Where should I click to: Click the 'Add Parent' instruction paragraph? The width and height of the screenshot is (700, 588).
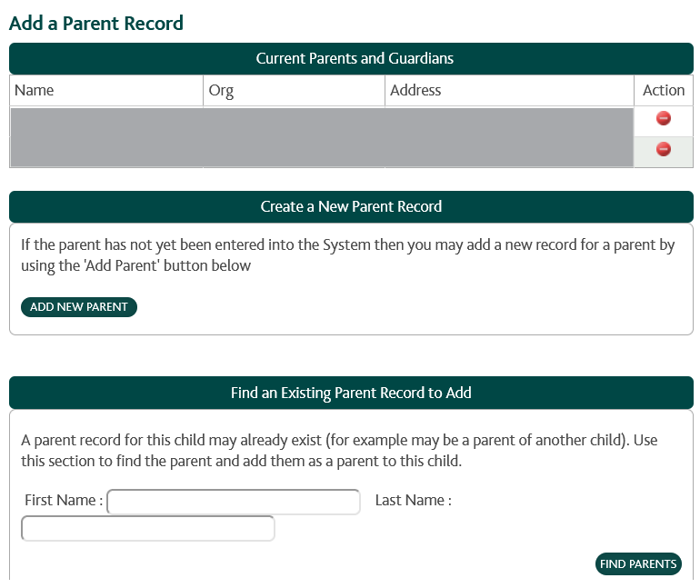click(348, 255)
